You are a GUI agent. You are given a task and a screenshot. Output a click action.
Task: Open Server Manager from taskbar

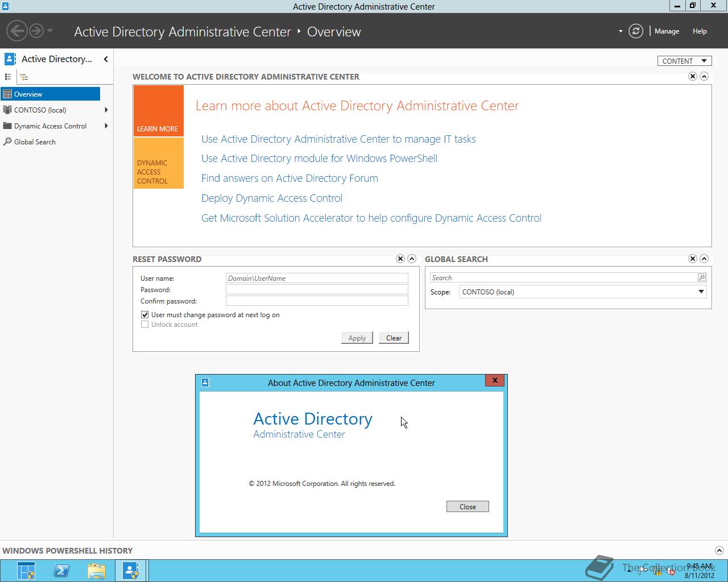[26, 571]
